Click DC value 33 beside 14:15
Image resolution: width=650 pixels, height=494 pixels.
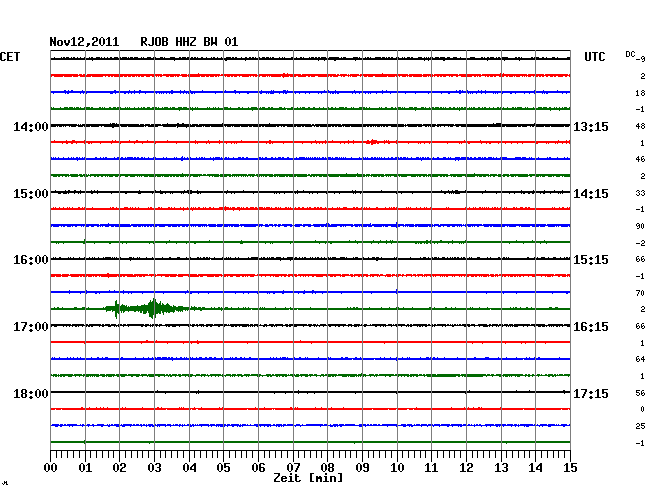640,193
